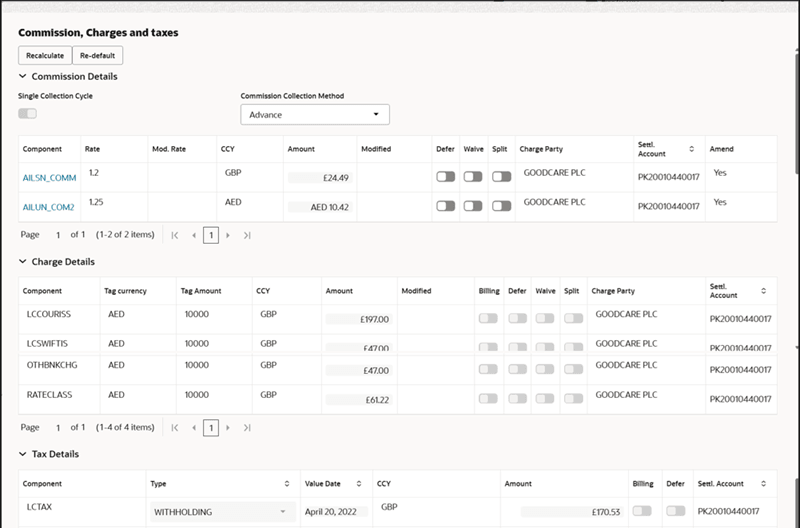The width and height of the screenshot is (802, 529).
Task: Sort commission table by Settl. Account
Action: click(x=692, y=149)
